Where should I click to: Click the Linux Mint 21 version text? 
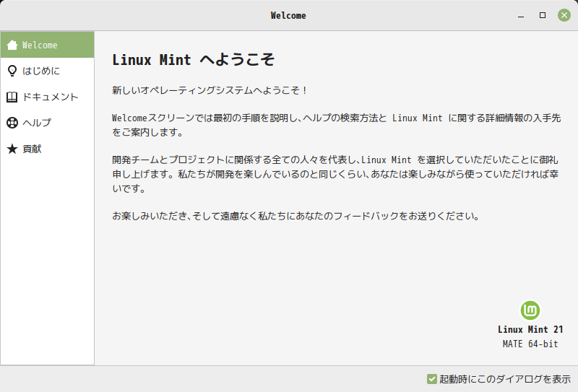pyautogui.click(x=530, y=329)
